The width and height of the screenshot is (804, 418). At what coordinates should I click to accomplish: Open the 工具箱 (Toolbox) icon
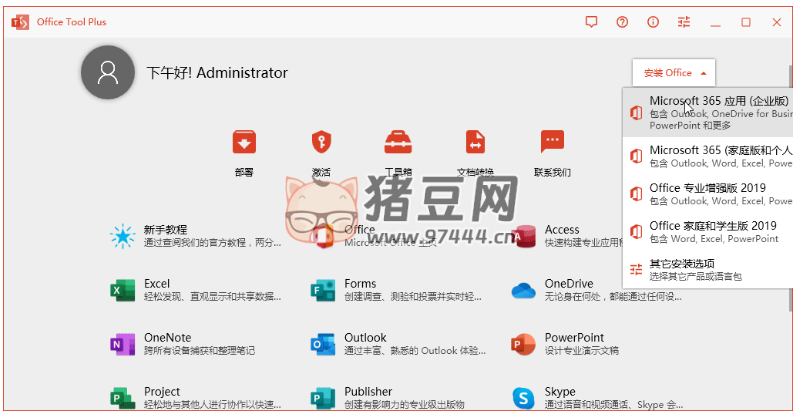click(398, 143)
